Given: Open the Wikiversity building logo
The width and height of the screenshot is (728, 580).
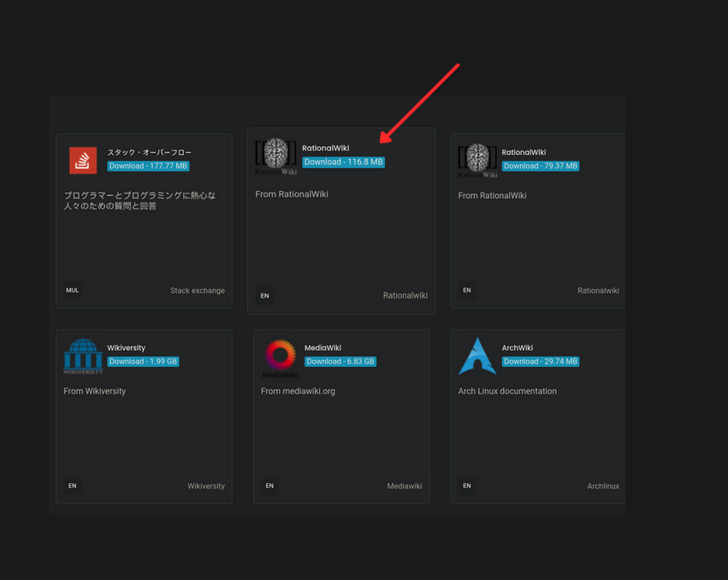Looking at the screenshot, I should [x=83, y=356].
